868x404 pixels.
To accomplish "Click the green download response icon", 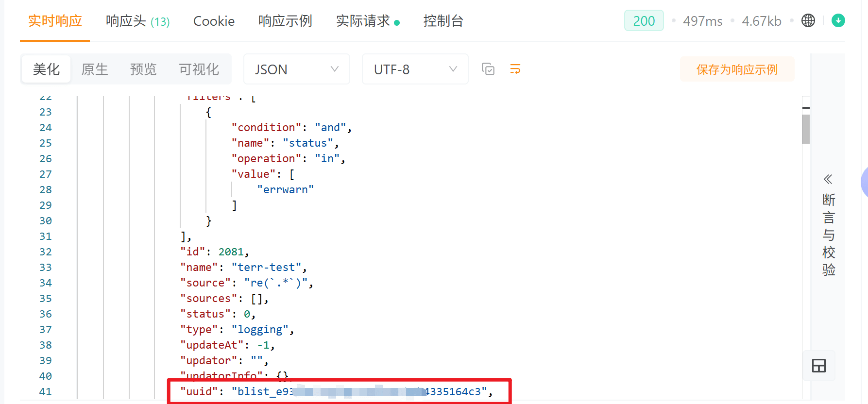I will [x=838, y=20].
